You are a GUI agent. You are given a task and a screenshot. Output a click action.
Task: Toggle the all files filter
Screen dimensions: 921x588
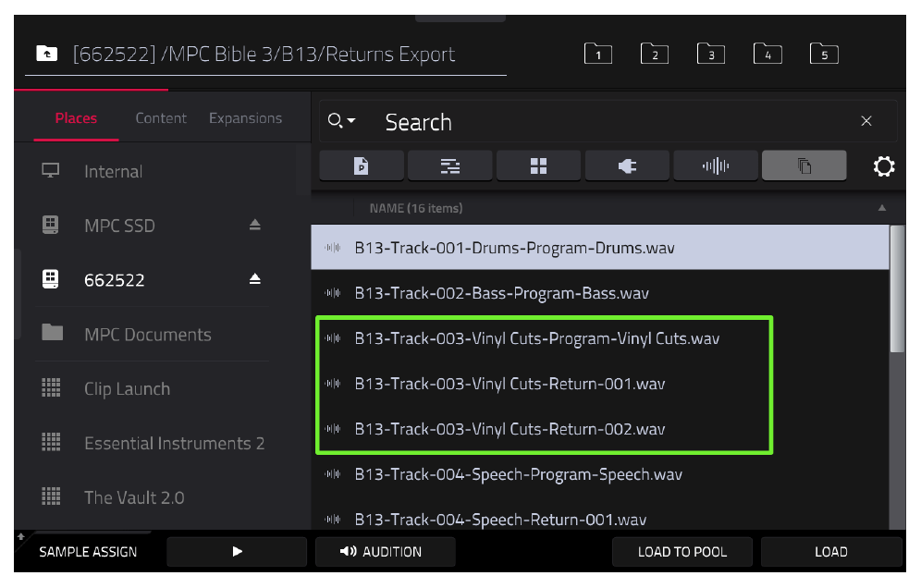pos(804,165)
